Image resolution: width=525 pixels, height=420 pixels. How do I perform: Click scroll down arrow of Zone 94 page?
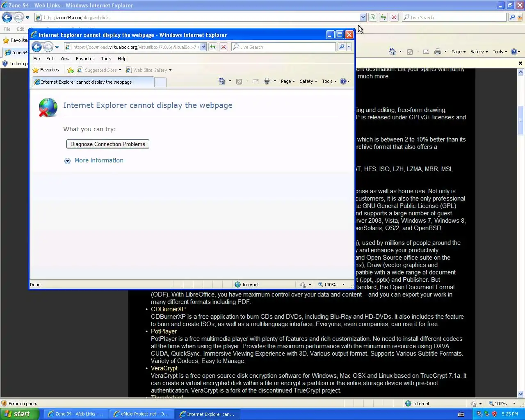pos(521,394)
